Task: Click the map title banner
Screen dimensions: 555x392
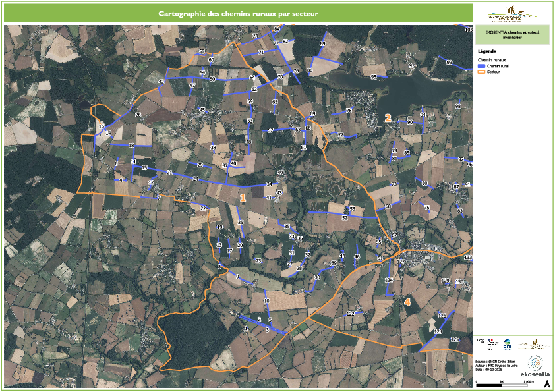Action: point(239,13)
